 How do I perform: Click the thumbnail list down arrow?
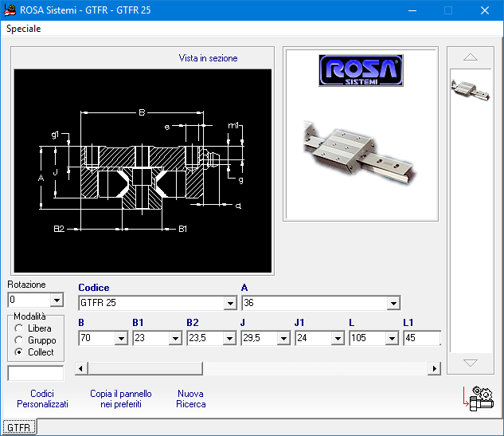pos(471,363)
